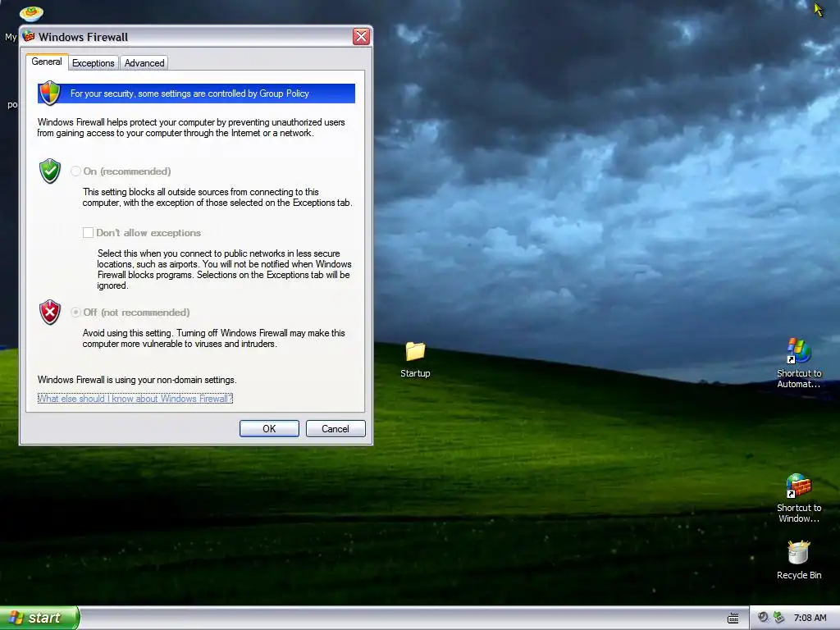Click the 7:08 AM clock

810,618
